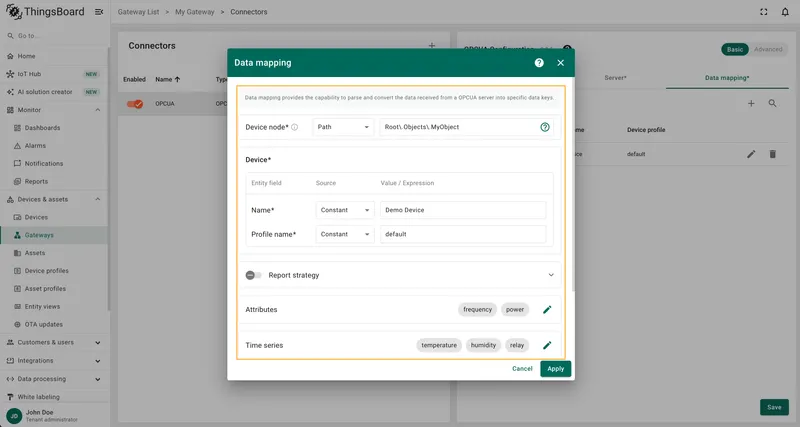Open the notifications bell icon
Image resolution: width=800 pixels, height=427 pixels.
point(785,12)
